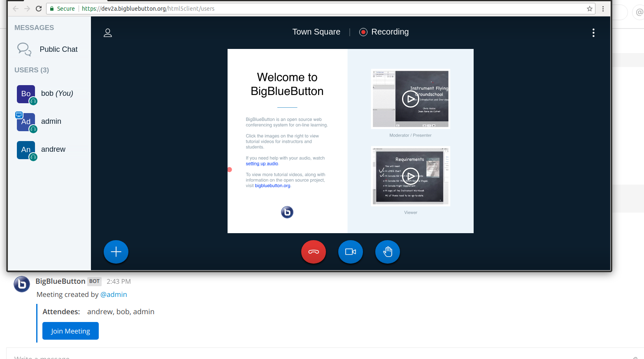Click bob's headset audio badge
Screen dimensions: 644x359
[33, 101]
